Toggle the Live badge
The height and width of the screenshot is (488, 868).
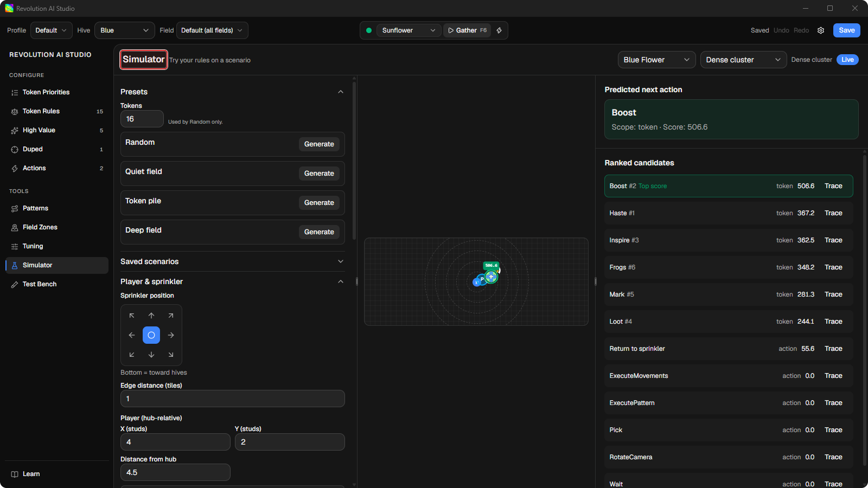click(847, 60)
